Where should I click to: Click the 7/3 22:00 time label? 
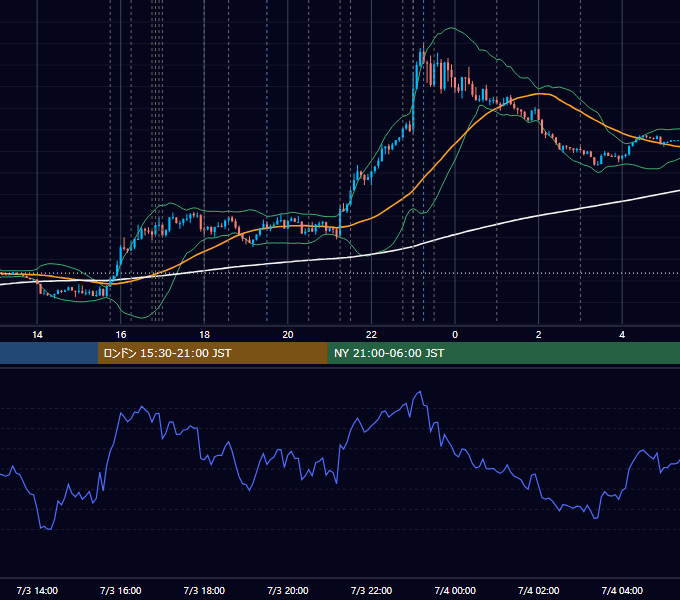(x=371, y=590)
